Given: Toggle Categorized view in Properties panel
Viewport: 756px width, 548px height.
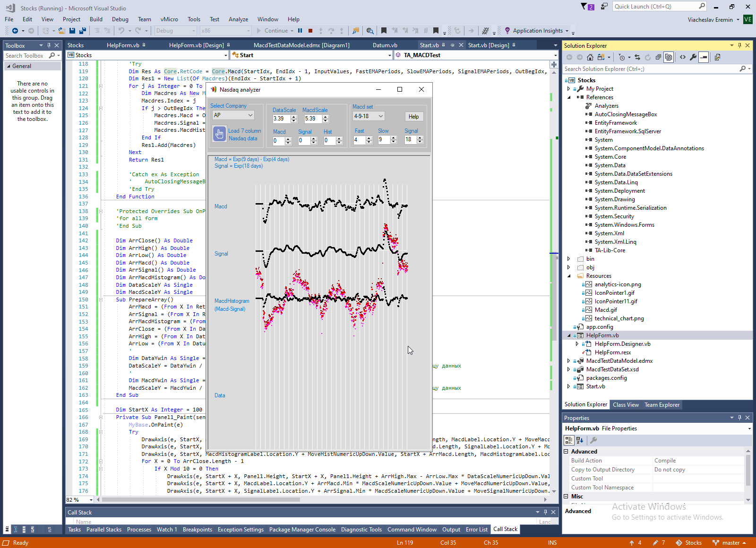Looking at the screenshot, I should (x=569, y=440).
